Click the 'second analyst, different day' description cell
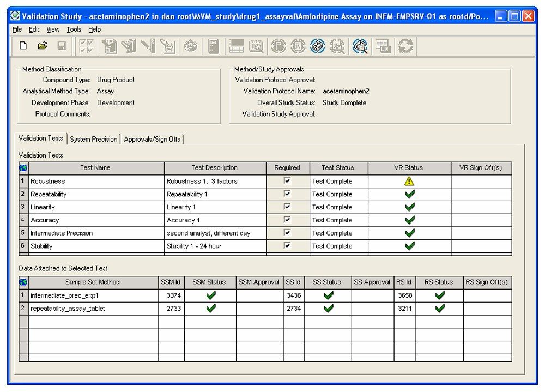Screen dimensions: 545x392 (215, 233)
